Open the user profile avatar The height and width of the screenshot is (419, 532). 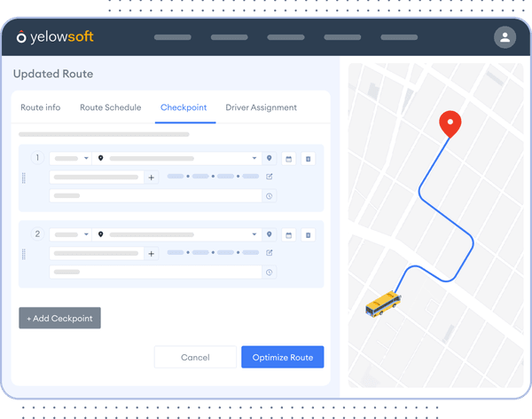point(505,37)
